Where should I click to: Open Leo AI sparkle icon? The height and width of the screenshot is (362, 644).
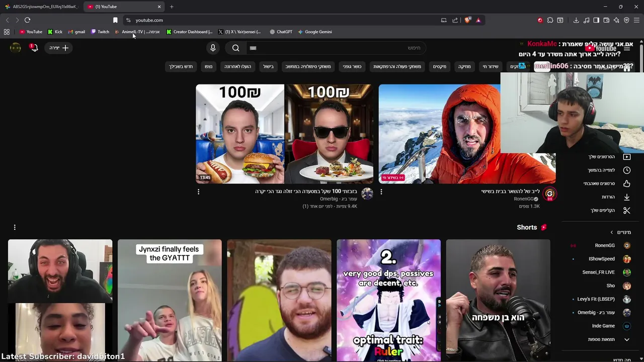tap(616, 20)
